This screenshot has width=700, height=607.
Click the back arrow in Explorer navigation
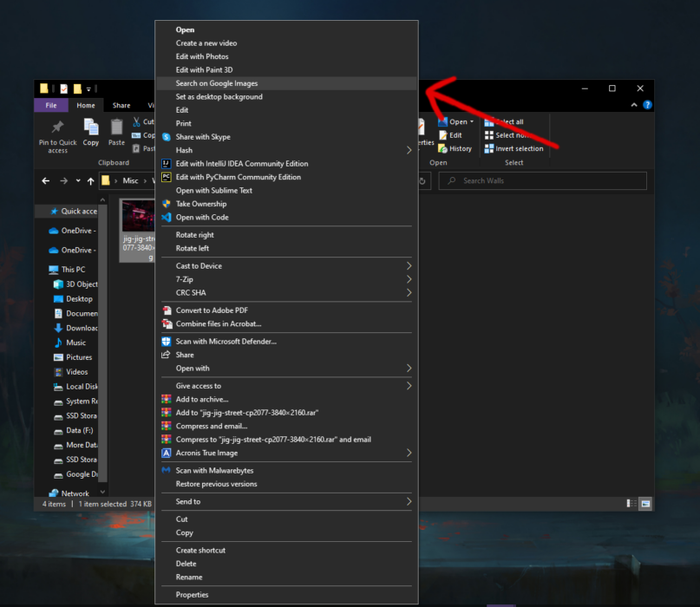tap(45, 180)
